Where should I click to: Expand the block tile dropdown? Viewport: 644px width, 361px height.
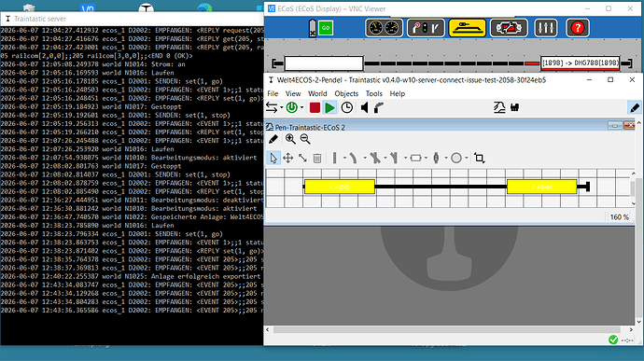pos(426,159)
